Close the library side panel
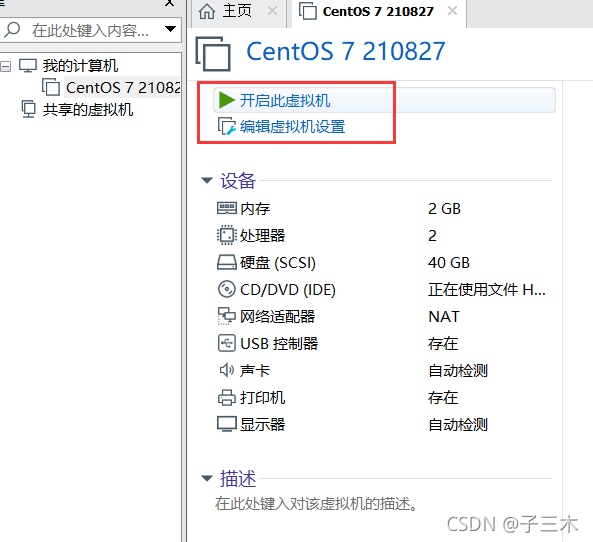The height and width of the screenshot is (542, 593). (x=170, y=3)
